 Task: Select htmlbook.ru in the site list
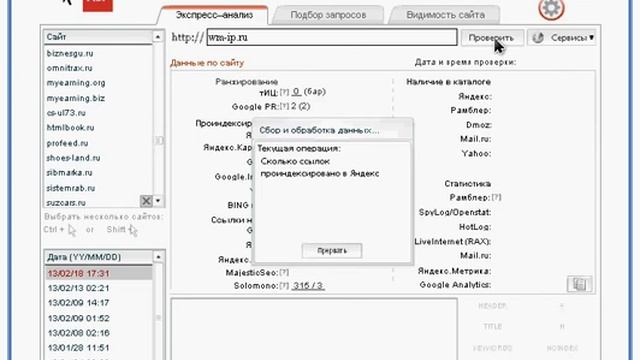(70, 128)
